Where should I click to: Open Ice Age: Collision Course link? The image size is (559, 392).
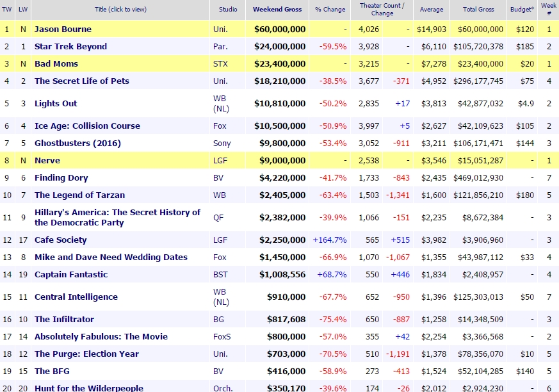[x=87, y=126]
